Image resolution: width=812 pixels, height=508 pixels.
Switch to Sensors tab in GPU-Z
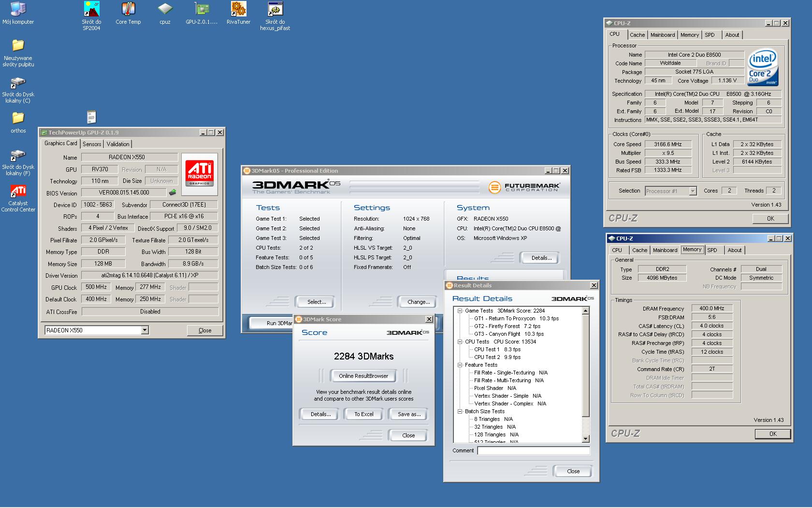point(92,144)
